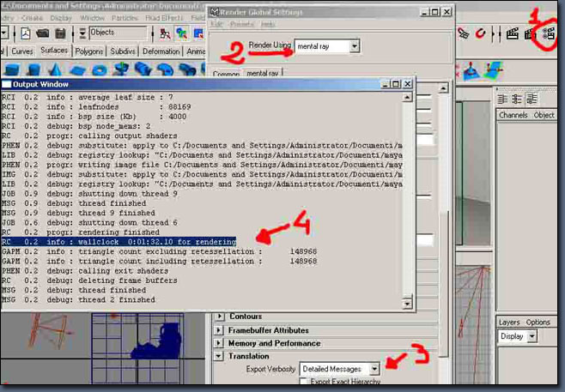Open the Channels menu in Channel Box
This screenshot has height=392, width=565.
tap(513, 115)
